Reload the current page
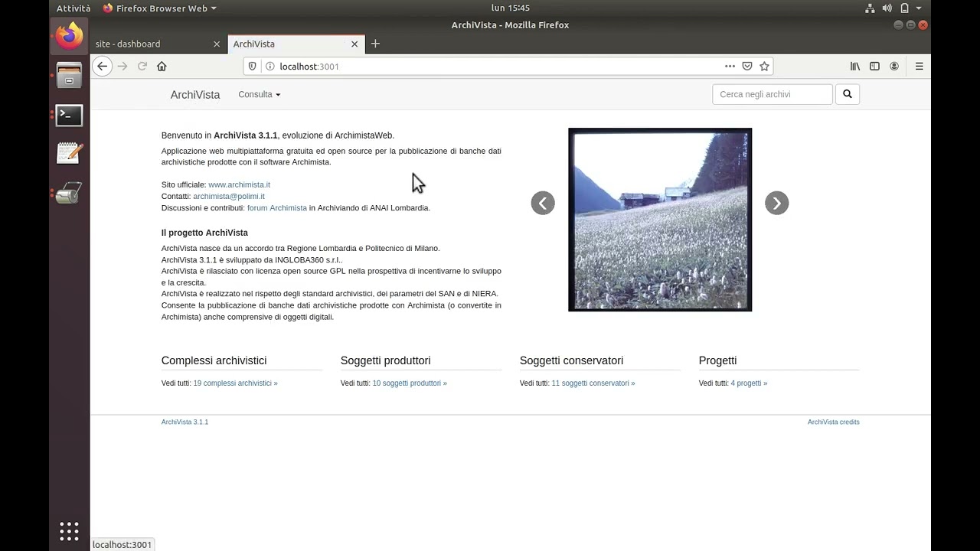The image size is (980, 551). click(142, 66)
